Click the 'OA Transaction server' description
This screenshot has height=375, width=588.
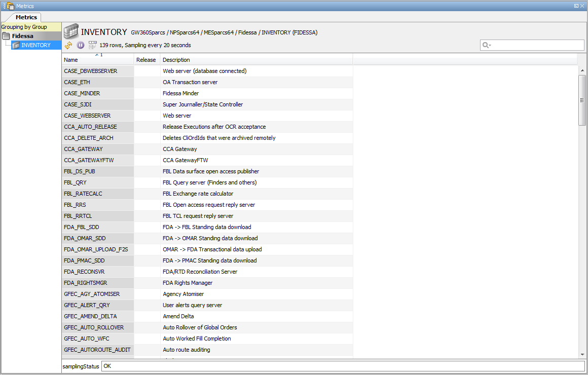(190, 83)
